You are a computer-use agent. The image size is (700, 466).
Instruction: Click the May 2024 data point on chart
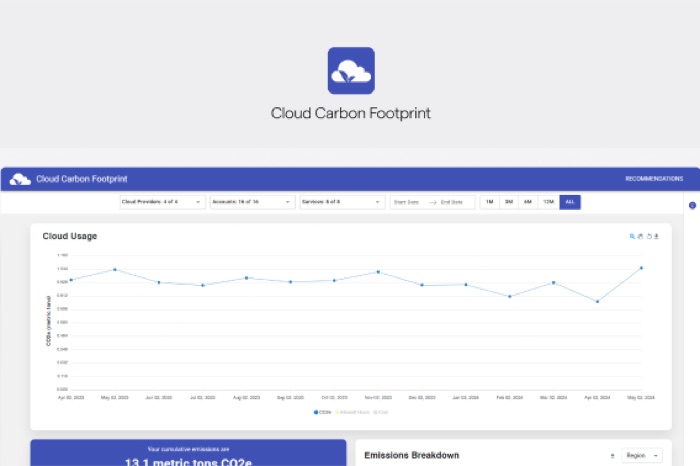[x=642, y=268]
